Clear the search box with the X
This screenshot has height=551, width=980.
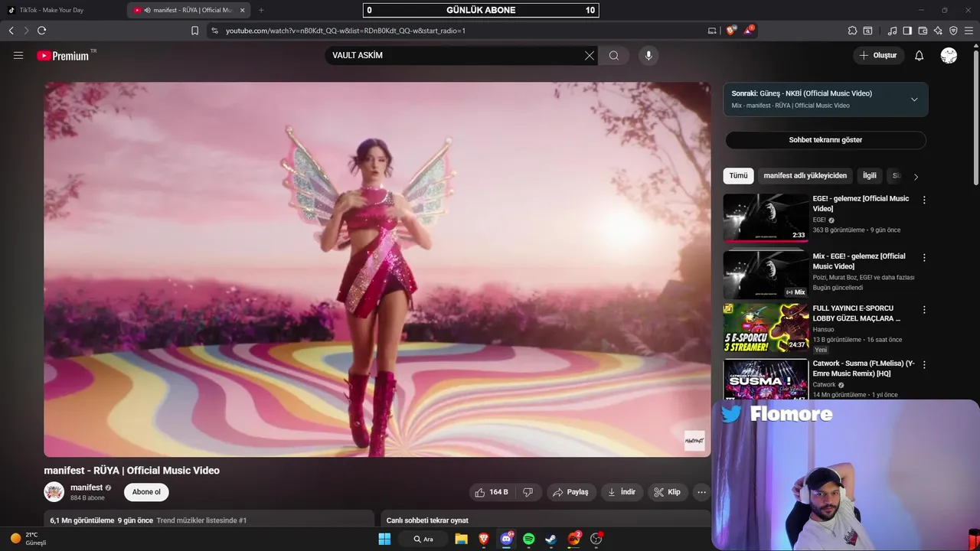click(x=590, y=56)
